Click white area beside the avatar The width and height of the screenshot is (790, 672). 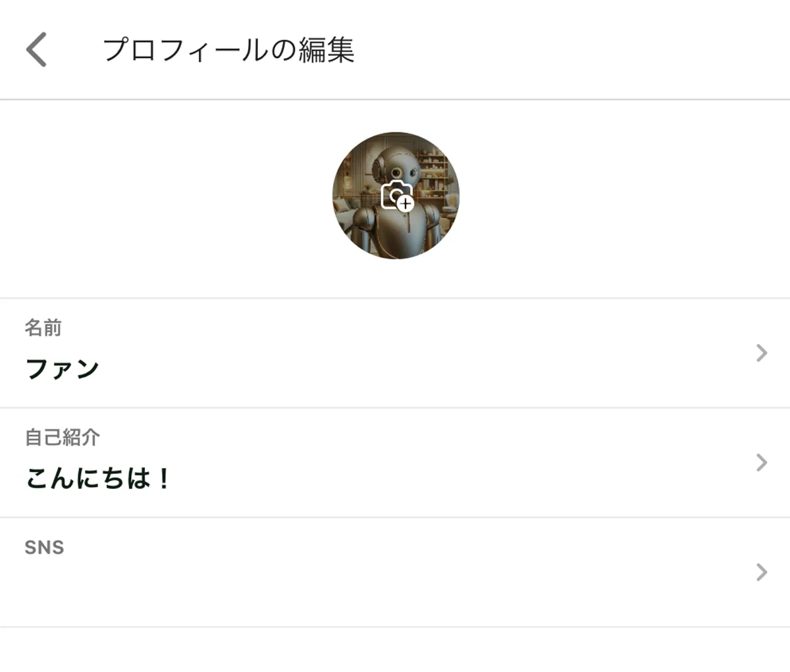(x=592, y=197)
